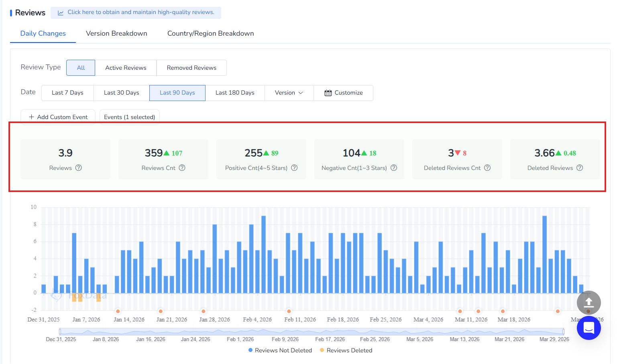Select the Active Reviews filter
Viewport: 617px width, 364px height.
(126, 68)
